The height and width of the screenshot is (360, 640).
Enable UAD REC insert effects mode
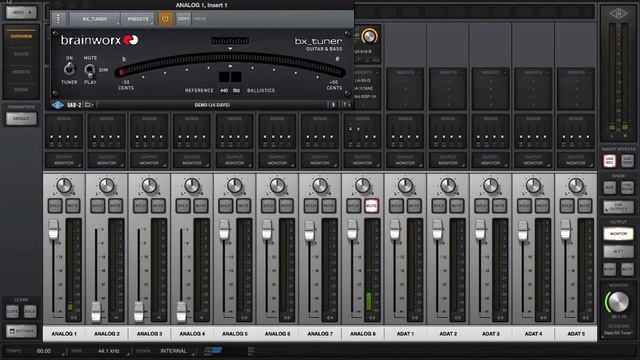click(610, 161)
